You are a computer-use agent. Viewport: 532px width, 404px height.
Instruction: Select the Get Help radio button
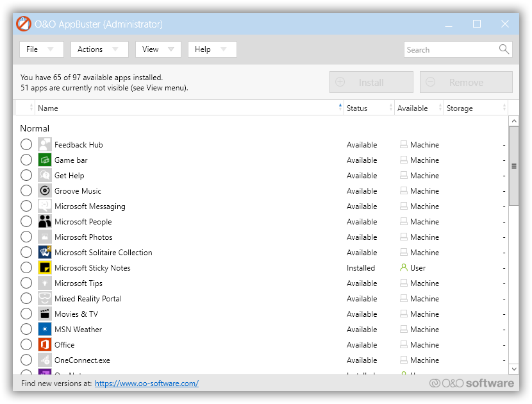click(26, 175)
